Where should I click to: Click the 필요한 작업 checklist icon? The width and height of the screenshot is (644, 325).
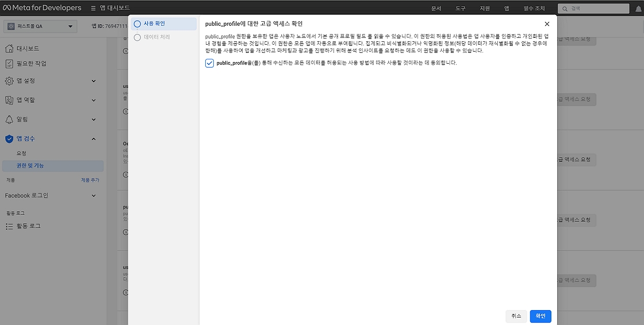click(x=9, y=64)
